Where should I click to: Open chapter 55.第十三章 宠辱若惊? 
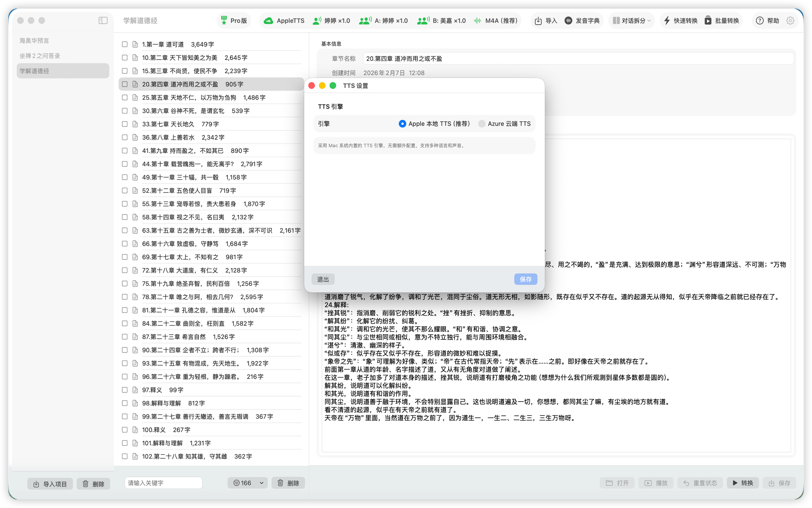(x=211, y=204)
